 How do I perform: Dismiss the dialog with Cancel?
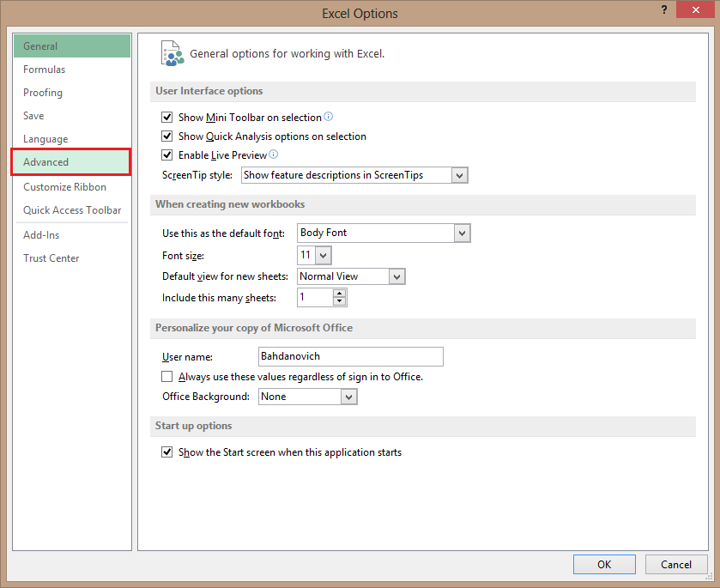tap(676, 564)
